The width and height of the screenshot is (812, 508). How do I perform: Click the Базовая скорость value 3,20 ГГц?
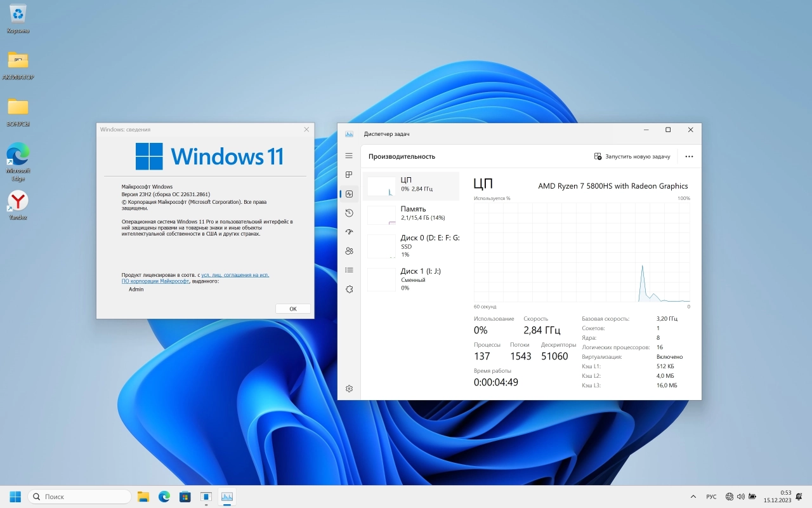coord(667,319)
